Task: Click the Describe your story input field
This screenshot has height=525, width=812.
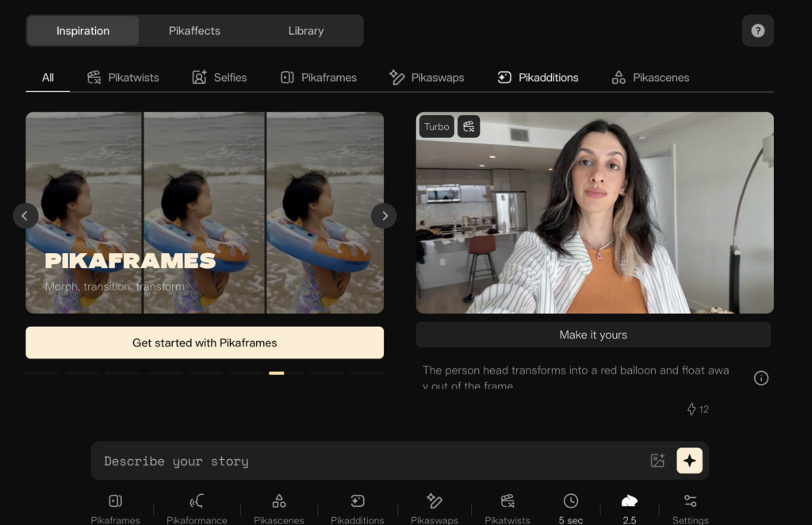Action: 369,461
